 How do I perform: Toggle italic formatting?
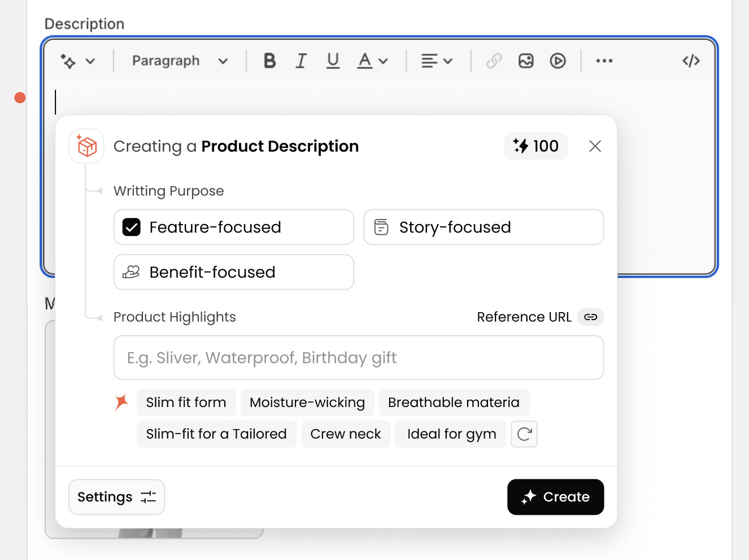tap(301, 61)
